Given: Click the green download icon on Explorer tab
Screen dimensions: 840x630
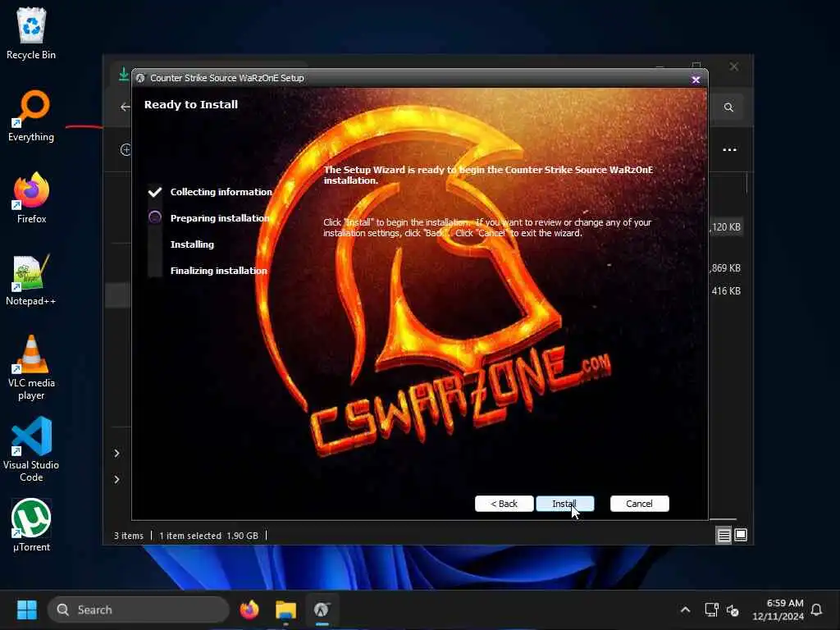Looking at the screenshot, I should pyautogui.click(x=124, y=75).
